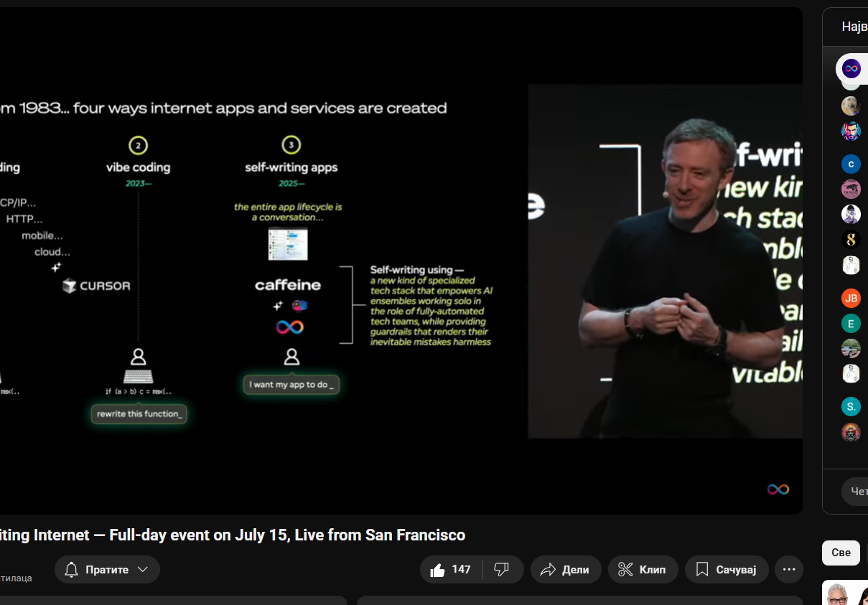Open the gold 8 symbol chat avatar
868x605 pixels.
851,239
